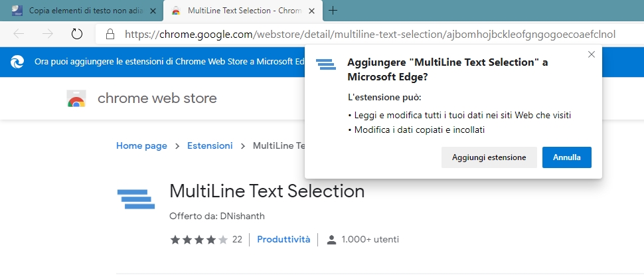Reload the current page

click(x=76, y=34)
